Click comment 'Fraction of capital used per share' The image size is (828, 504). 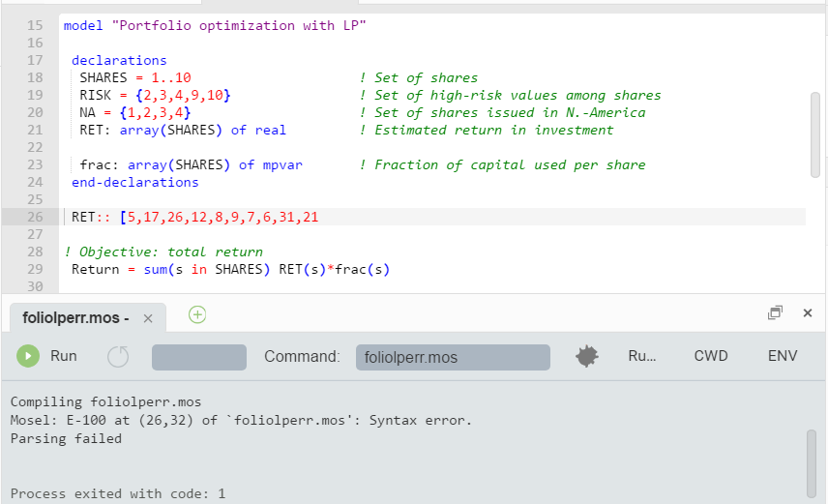coord(510,164)
